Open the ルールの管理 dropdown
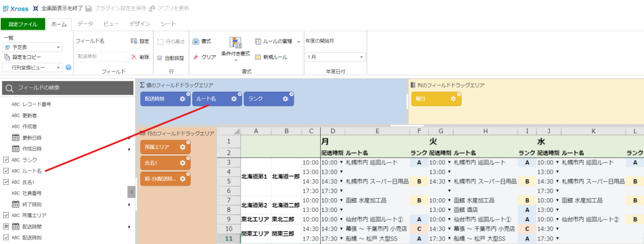The width and height of the screenshot is (644, 244). (x=299, y=42)
